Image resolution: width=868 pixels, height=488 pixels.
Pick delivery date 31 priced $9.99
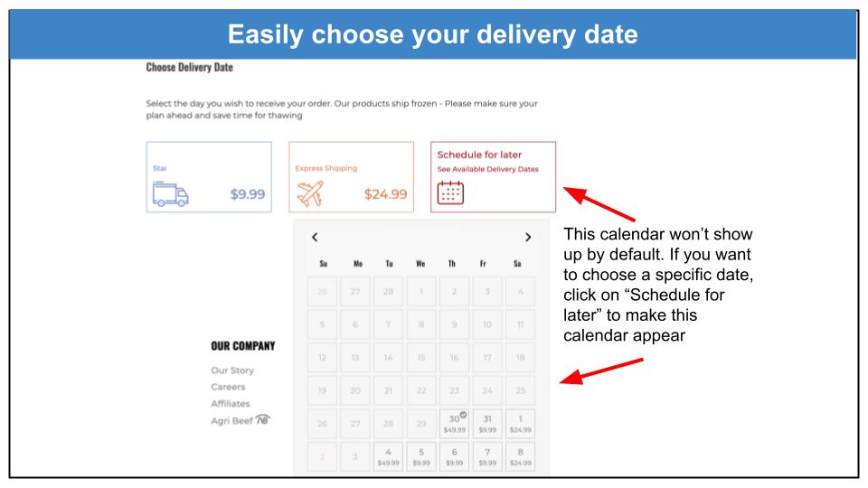487,424
